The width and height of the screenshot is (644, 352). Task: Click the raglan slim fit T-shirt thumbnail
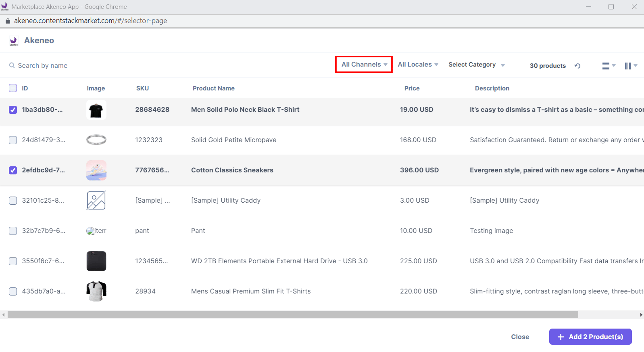pyautogui.click(x=96, y=291)
